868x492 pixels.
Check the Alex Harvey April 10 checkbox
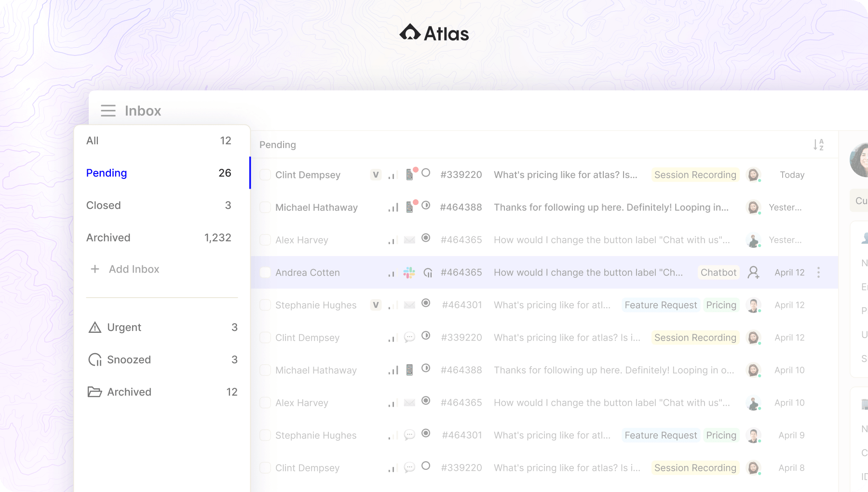click(265, 403)
